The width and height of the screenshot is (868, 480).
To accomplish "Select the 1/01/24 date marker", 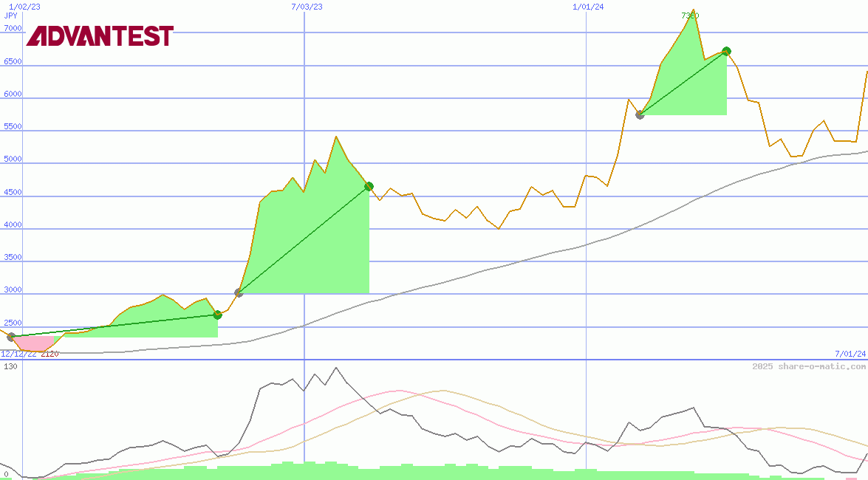I will pos(588,5).
